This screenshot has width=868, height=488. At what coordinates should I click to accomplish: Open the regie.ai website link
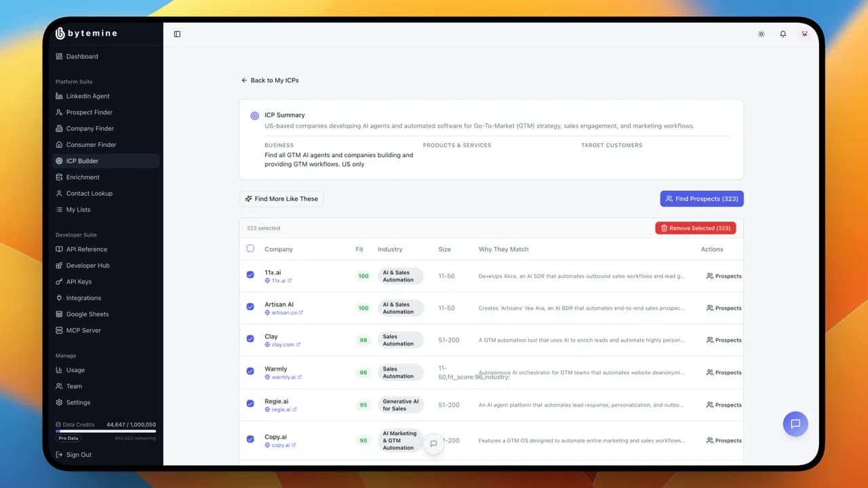(x=281, y=409)
